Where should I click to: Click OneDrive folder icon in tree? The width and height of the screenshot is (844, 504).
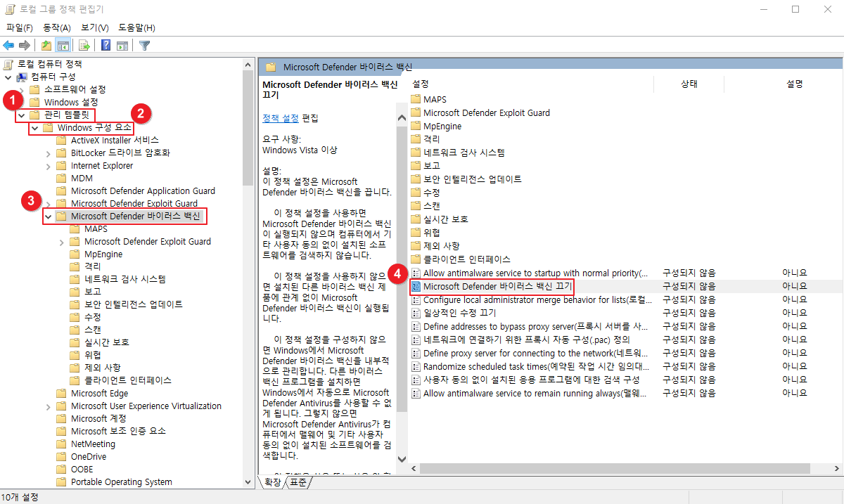(62, 457)
